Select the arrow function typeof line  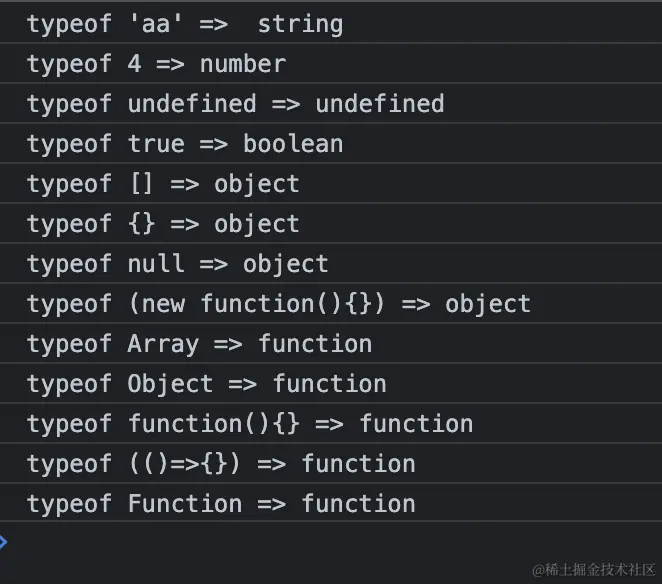click(x=220, y=464)
